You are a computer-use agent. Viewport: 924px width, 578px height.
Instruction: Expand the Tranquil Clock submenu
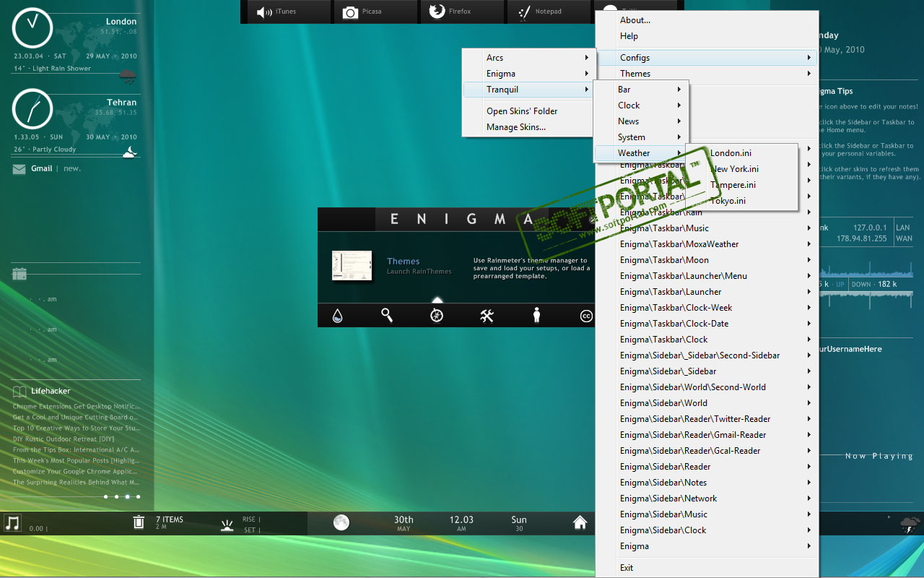(641, 105)
